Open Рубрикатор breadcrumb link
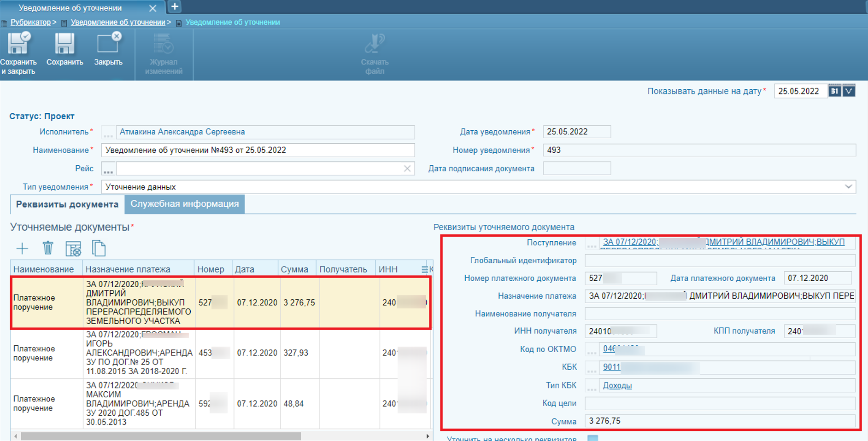The width and height of the screenshot is (868, 441). coord(30,22)
